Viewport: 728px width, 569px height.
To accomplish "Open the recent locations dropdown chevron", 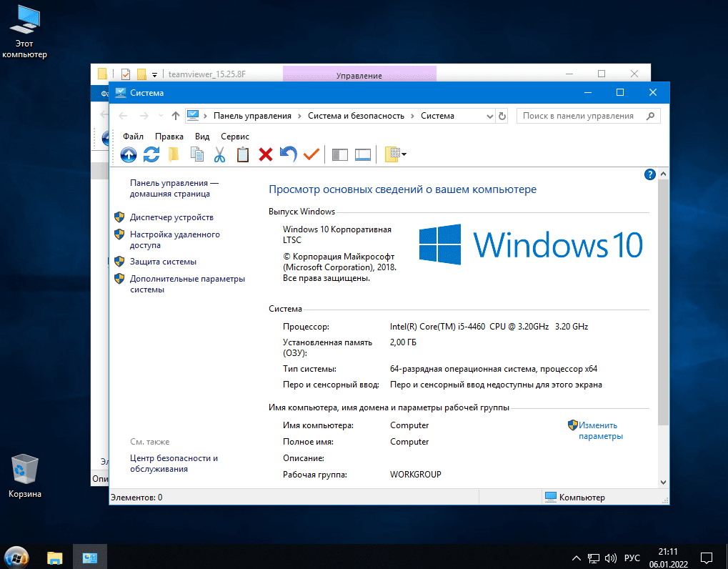I will [161, 116].
